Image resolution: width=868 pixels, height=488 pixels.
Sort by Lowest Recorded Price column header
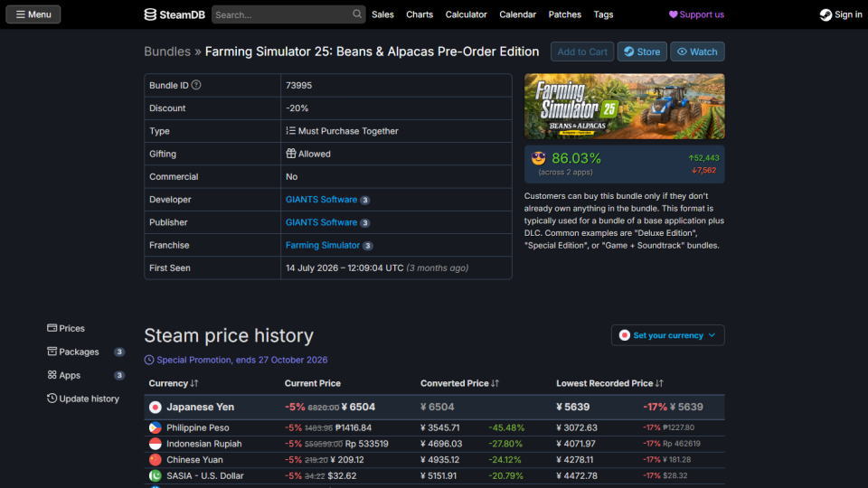tap(609, 383)
